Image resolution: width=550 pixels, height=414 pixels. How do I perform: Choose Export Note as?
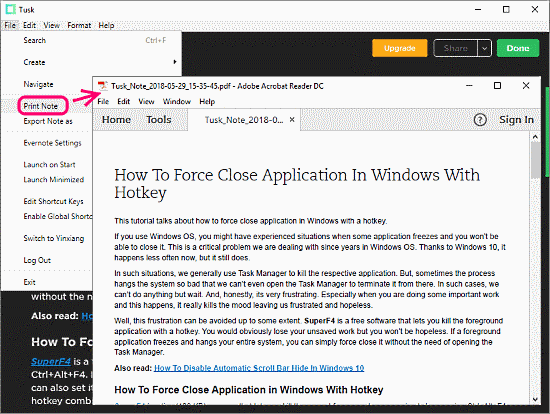tap(48, 121)
